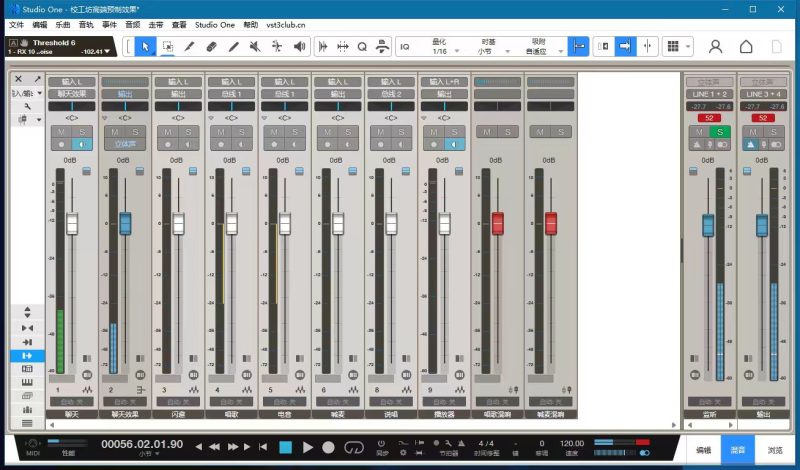Solo channel 3 with the S button
Screen dimensions: 800x470
click(188, 132)
